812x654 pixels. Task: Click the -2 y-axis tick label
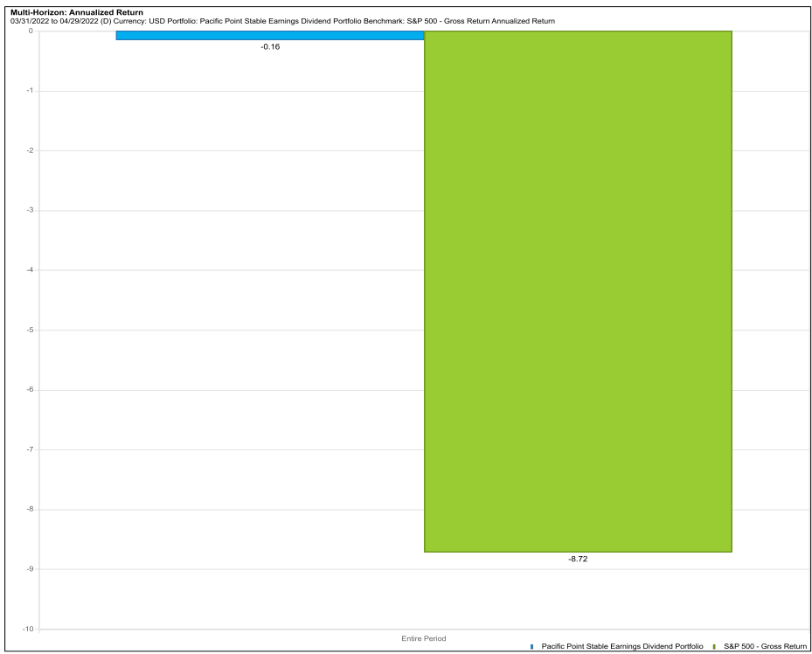pyautogui.click(x=30, y=150)
